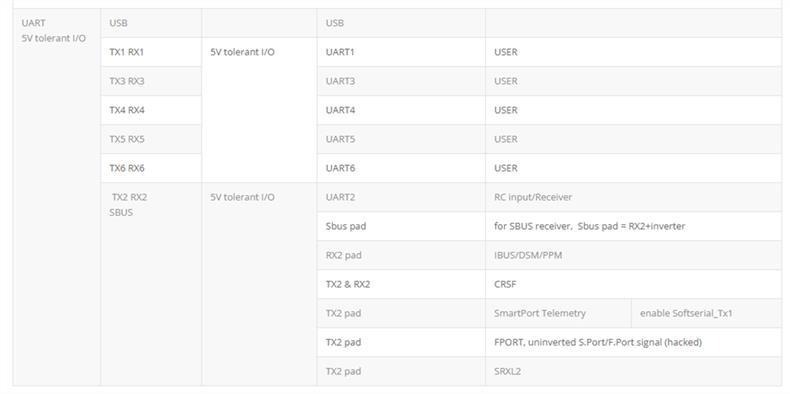Click the TX2 RX2 SBUS cell
The height and width of the screenshot is (394, 790).
click(151, 284)
